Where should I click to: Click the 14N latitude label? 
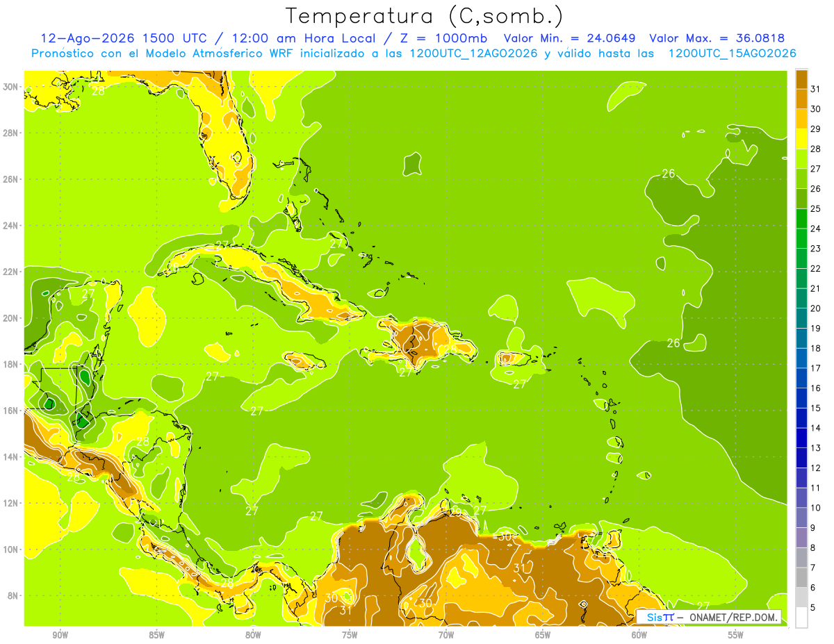pyautogui.click(x=12, y=457)
